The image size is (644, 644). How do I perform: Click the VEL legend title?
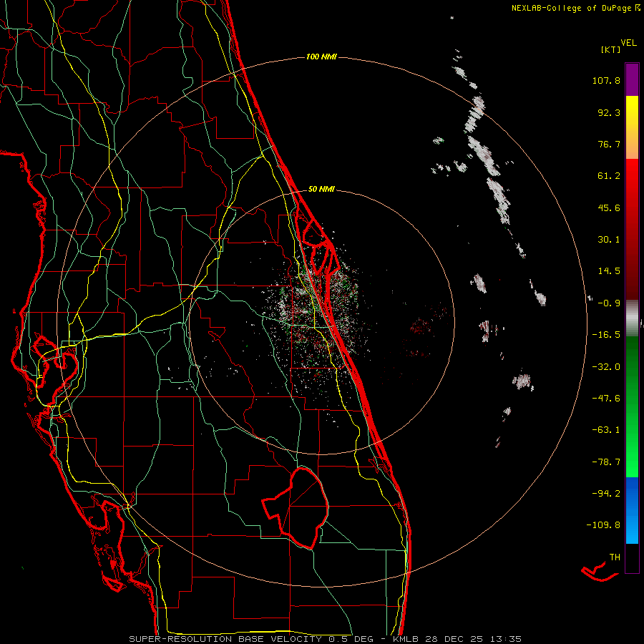[628, 43]
